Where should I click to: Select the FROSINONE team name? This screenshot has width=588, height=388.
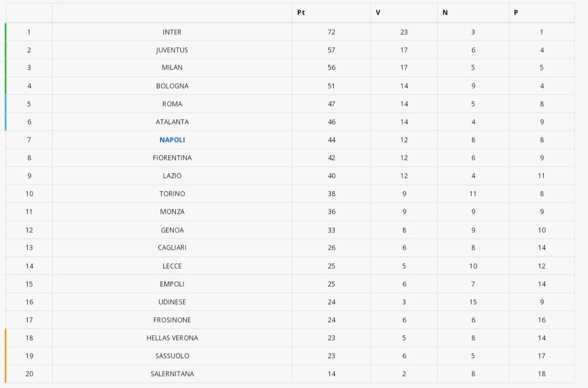coord(172,320)
